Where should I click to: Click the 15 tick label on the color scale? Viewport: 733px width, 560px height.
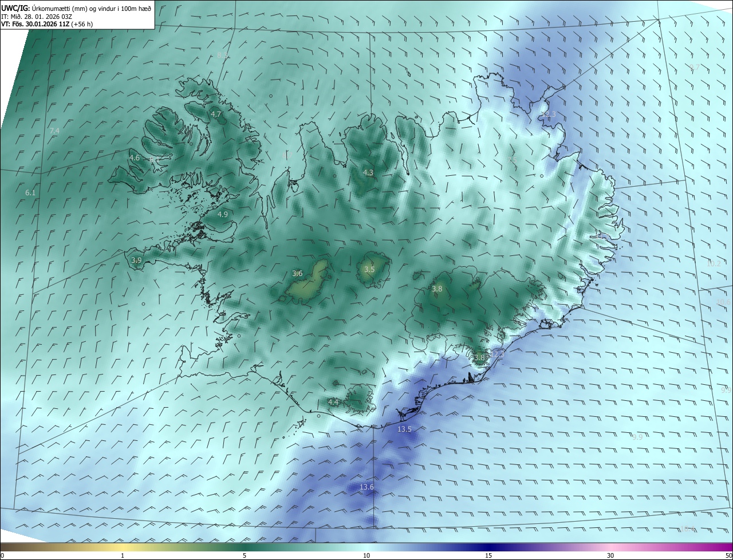488,555
